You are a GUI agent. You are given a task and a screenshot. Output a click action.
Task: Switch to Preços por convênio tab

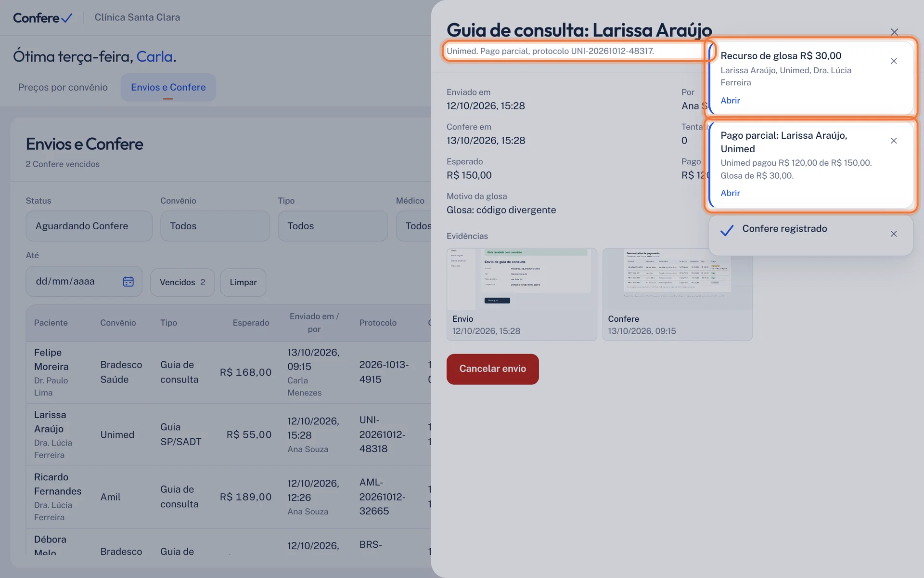point(63,87)
